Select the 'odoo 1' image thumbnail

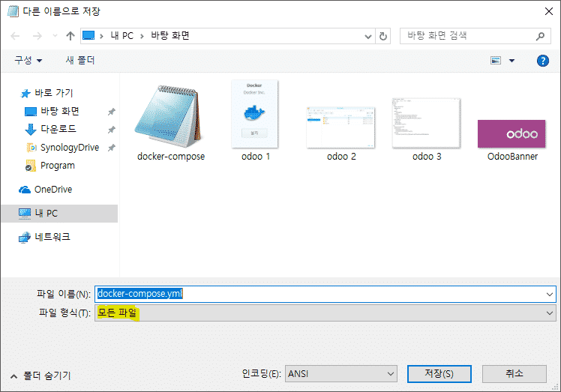click(254, 114)
